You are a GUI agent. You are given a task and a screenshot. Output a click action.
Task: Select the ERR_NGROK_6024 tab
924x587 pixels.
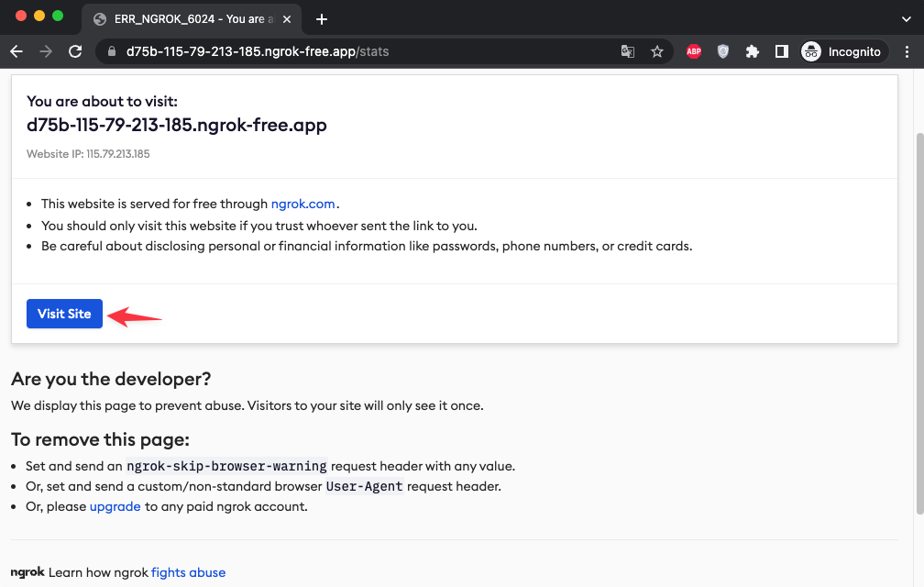[192, 19]
